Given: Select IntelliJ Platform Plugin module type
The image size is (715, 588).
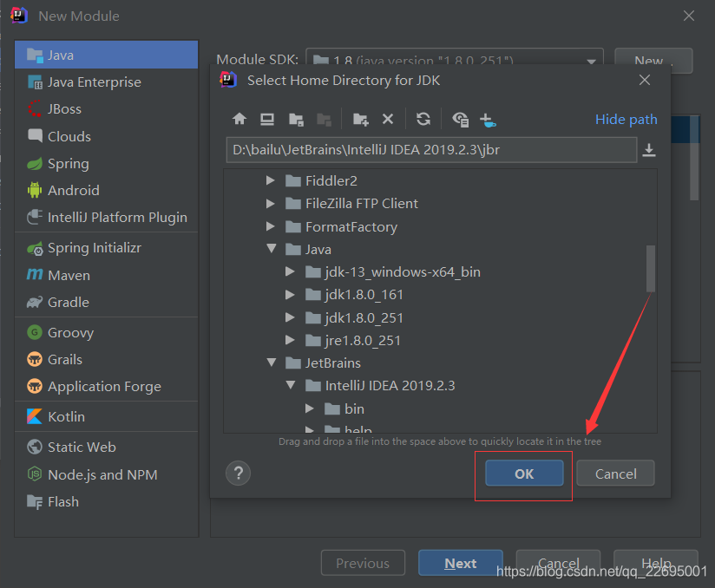Looking at the screenshot, I should click(x=106, y=217).
